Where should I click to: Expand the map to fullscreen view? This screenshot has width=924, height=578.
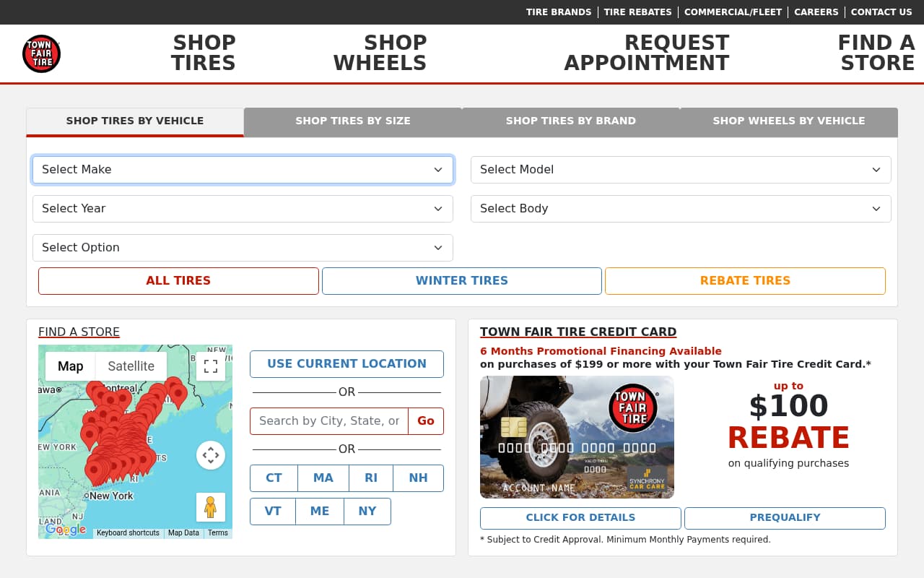click(x=210, y=366)
